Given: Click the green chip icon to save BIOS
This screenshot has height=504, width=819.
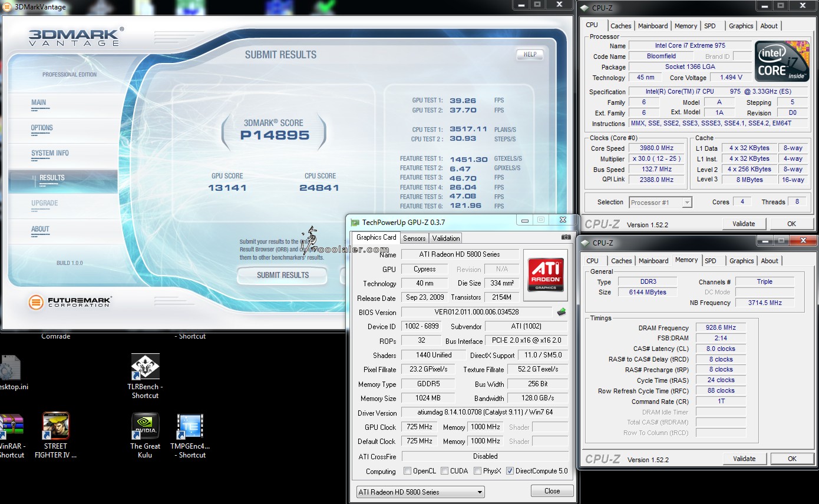Looking at the screenshot, I should tap(562, 312).
